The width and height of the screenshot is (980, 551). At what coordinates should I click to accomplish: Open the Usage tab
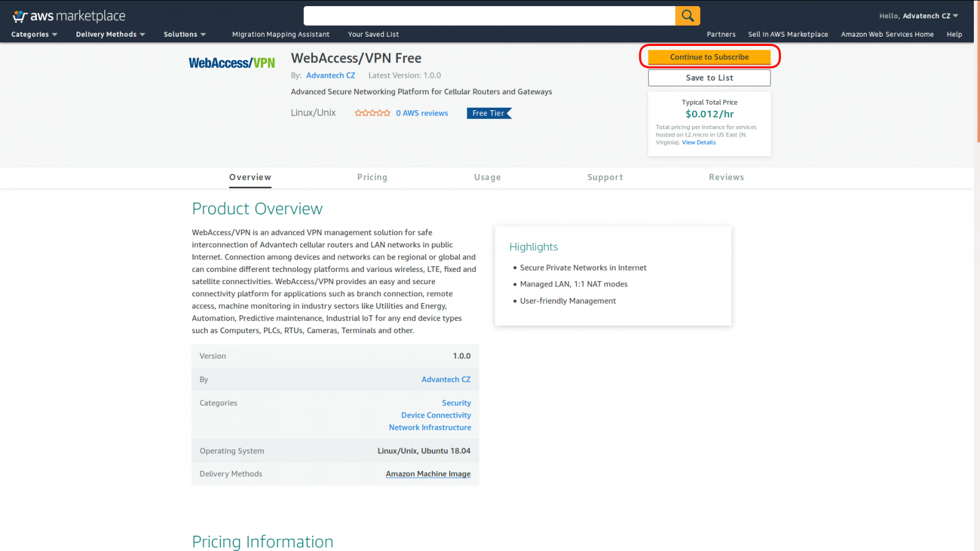[487, 178]
